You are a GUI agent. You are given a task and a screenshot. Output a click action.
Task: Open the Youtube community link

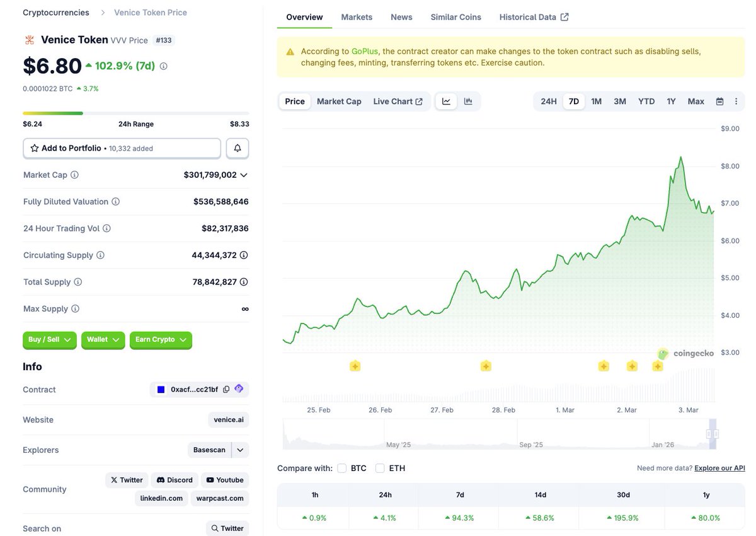pos(224,480)
